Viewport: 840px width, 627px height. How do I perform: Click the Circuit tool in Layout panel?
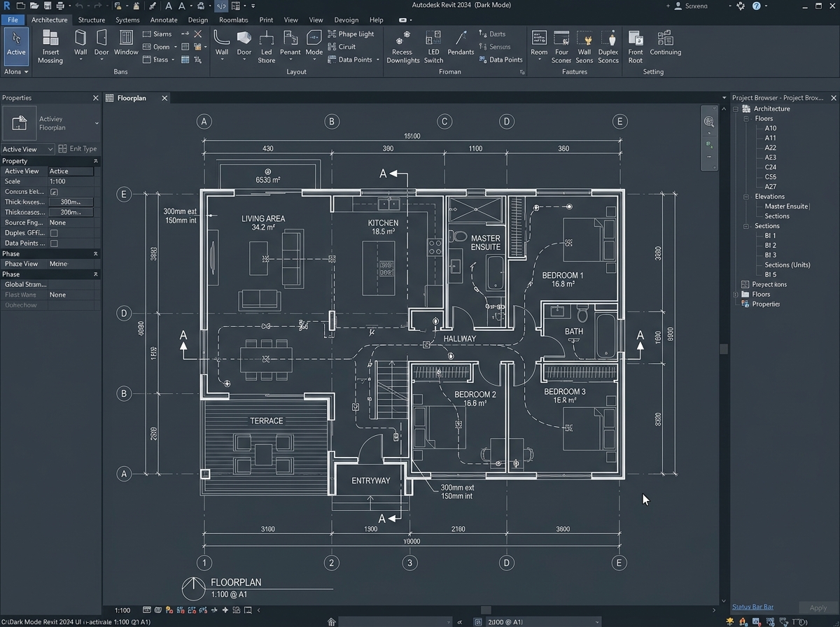pyautogui.click(x=342, y=47)
